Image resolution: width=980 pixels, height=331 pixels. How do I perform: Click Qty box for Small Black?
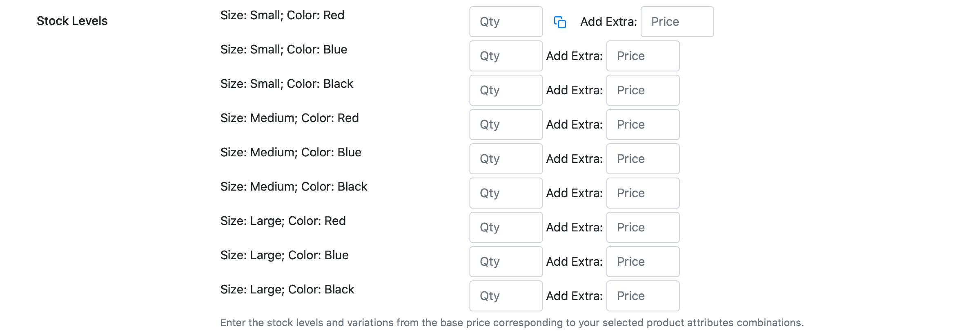(506, 90)
